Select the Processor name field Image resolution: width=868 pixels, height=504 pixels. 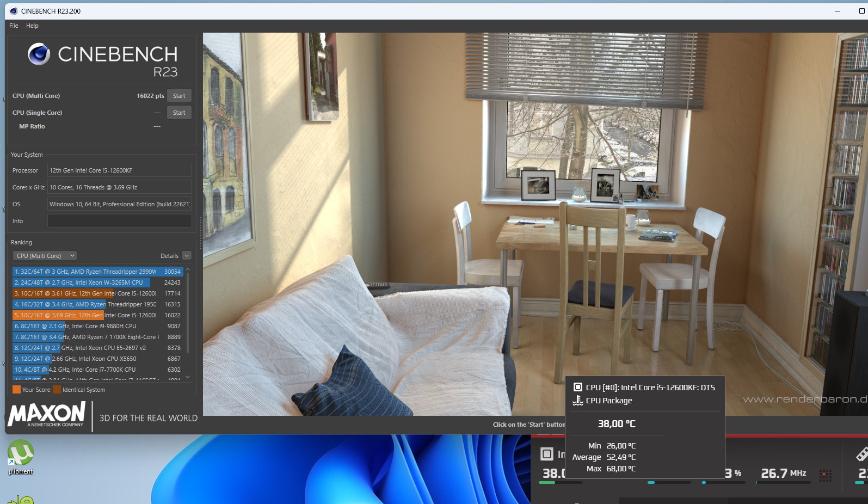(119, 170)
